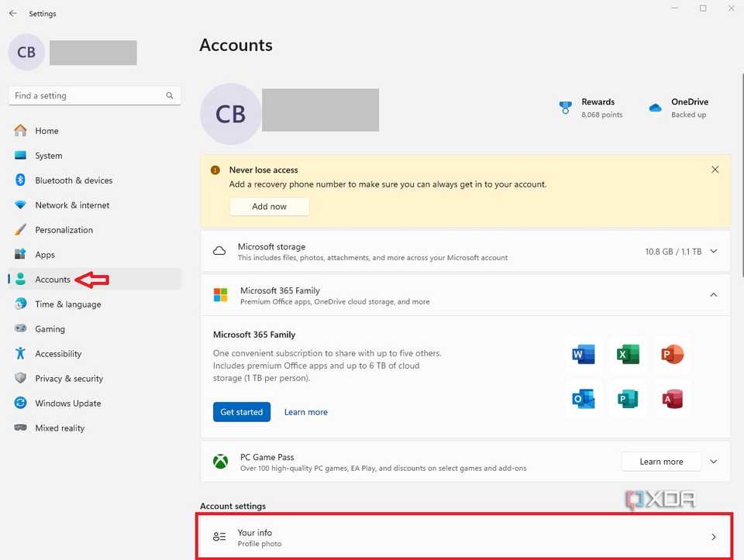
Task: Expand the PC Game Pass section
Action: point(714,462)
